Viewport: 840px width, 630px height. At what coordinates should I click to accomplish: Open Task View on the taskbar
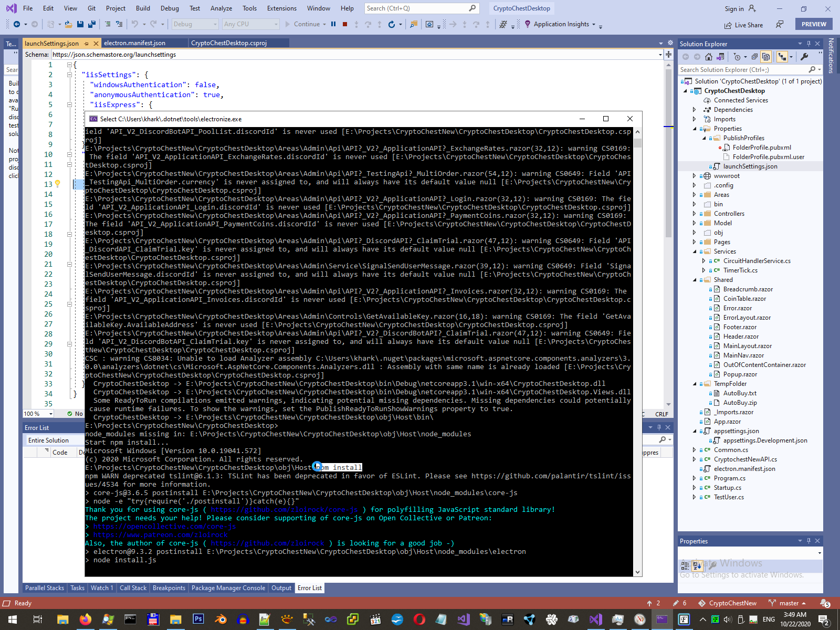(38, 619)
